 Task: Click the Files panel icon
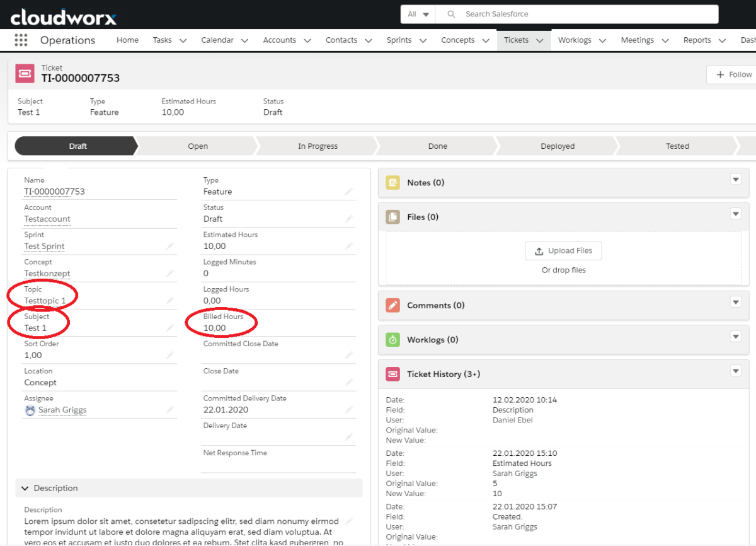click(x=392, y=217)
